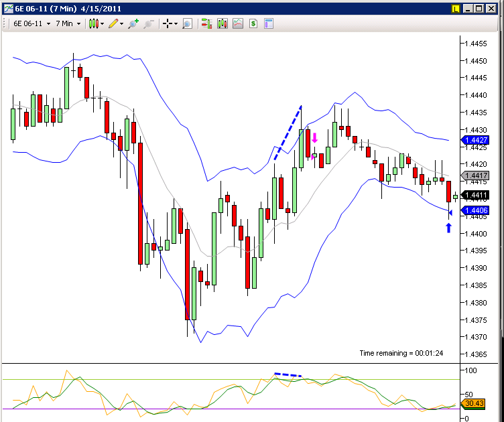Click the Time remaining countdown text
Screen dimensions: 504x422
pyautogui.click(x=401, y=353)
